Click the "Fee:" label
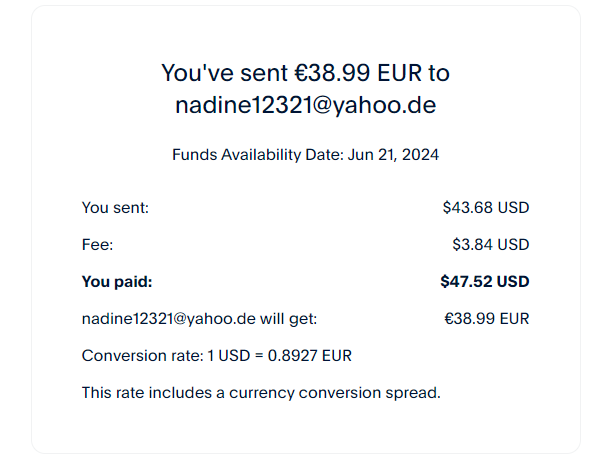This screenshot has height=465, width=608. 97,245
